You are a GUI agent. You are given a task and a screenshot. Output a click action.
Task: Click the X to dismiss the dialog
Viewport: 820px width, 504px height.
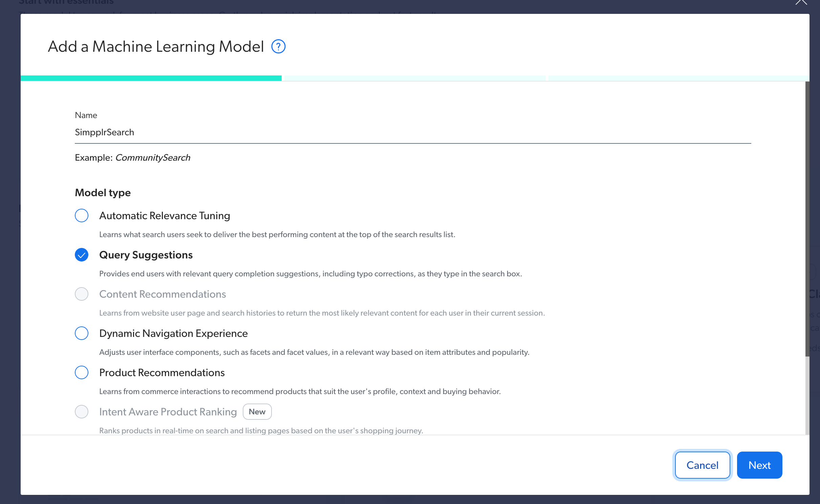[801, 2]
